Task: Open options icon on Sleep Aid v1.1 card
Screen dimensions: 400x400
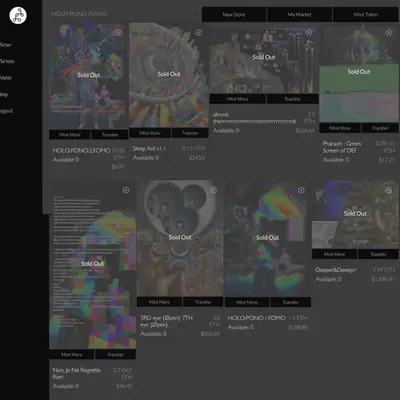Action: click(x=199, y=32)
